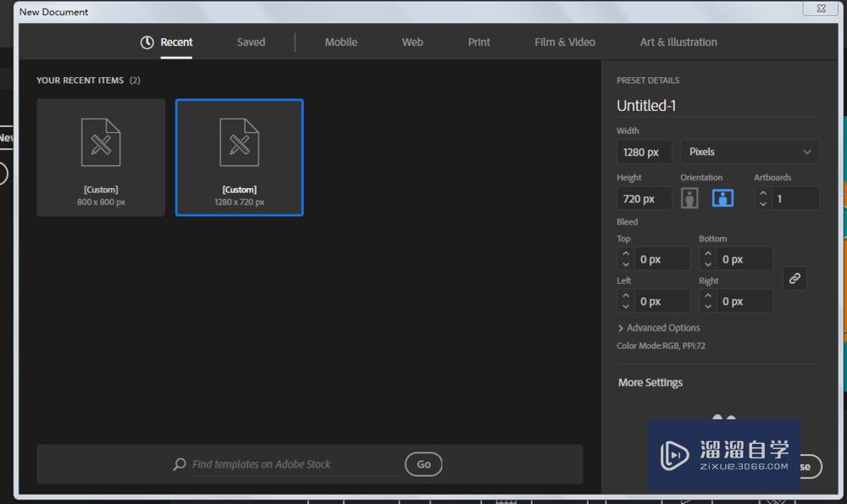Click the Right bleed field
847x504 pixels.
point(745,302)
